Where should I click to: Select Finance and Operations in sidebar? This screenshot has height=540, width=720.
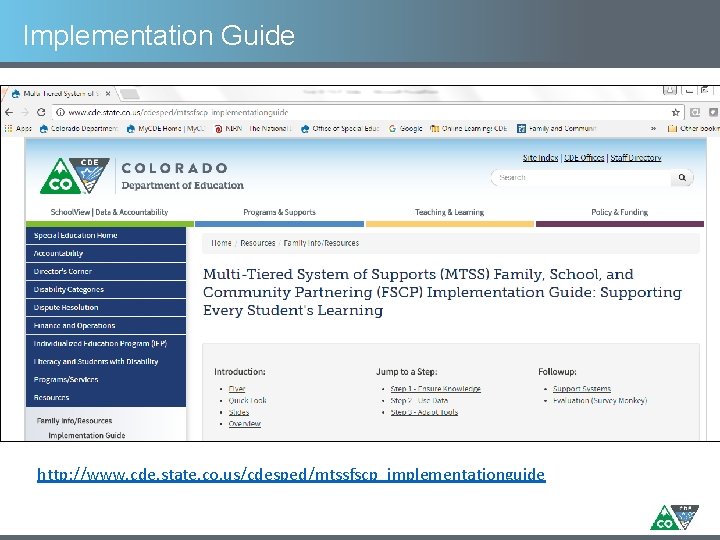point(106,326)
